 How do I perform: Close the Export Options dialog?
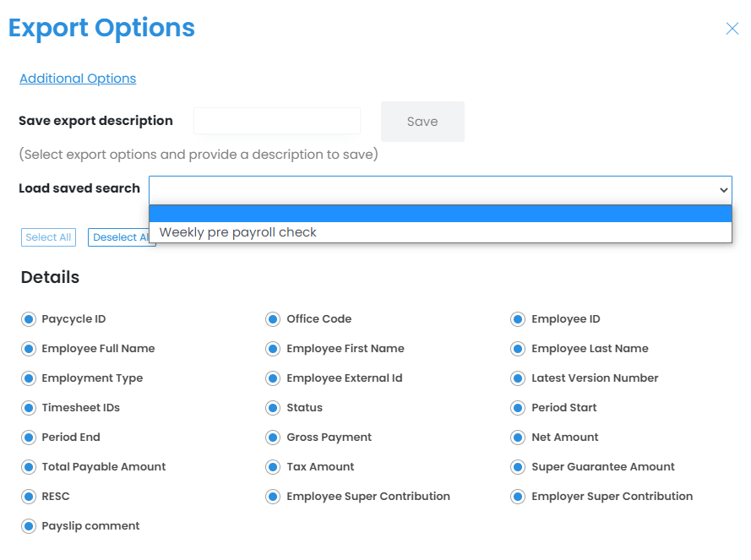732,29
